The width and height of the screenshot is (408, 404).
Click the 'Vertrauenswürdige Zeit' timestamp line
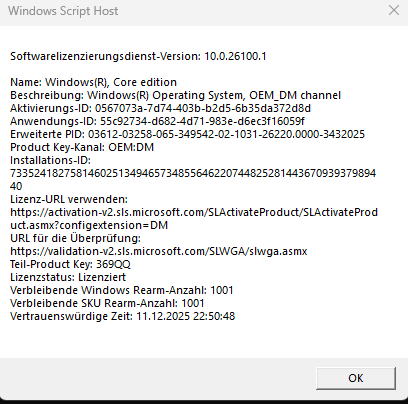pos(123,316)
